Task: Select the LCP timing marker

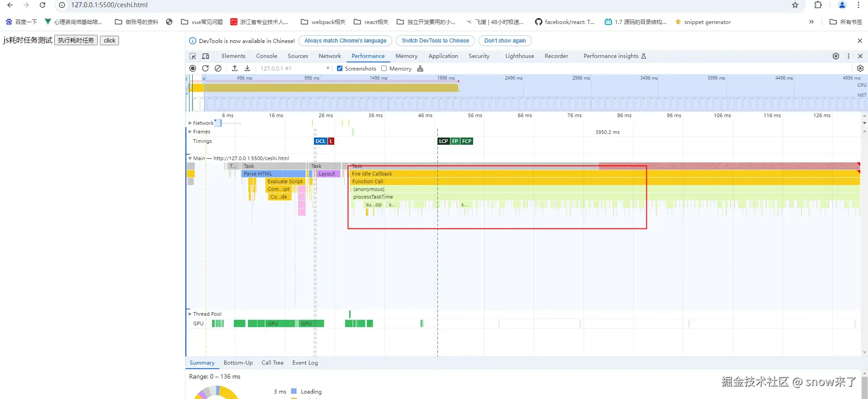Action: pyautogui.click(x=443, y=141)
